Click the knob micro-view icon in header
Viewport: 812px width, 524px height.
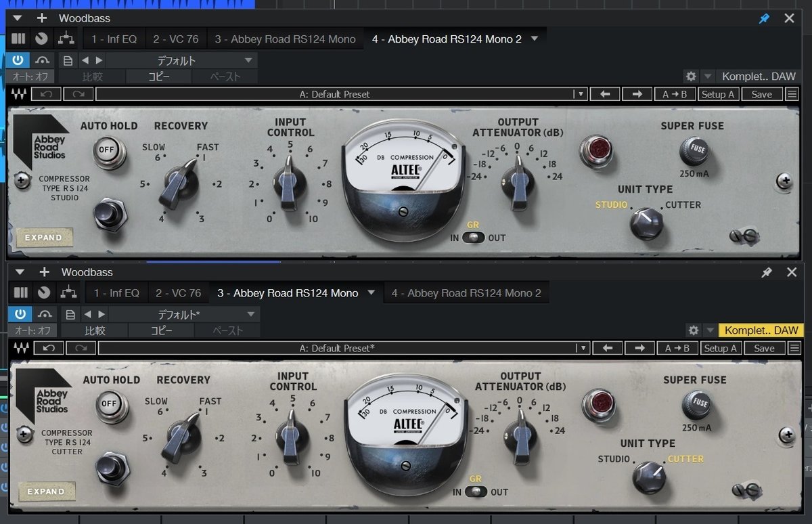(x=41, y=38)
